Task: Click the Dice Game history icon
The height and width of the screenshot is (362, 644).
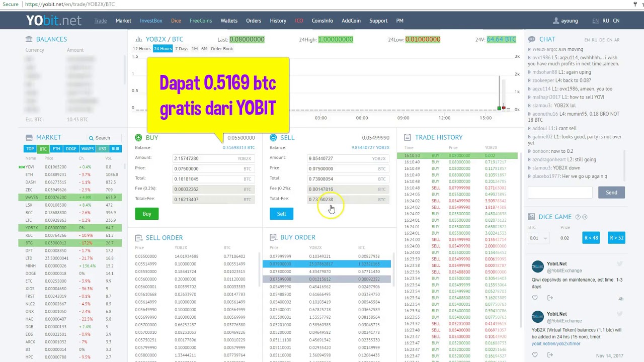Action: tap(585, 217)
